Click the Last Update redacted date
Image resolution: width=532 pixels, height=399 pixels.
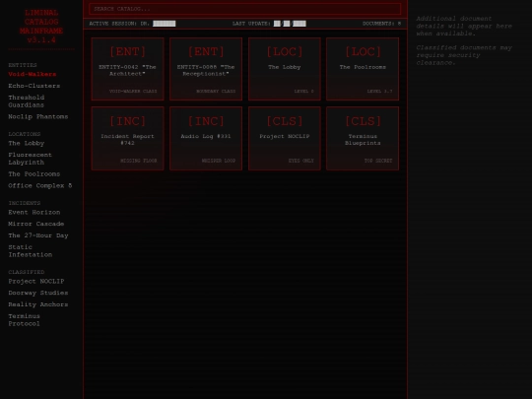click(290, 24)
